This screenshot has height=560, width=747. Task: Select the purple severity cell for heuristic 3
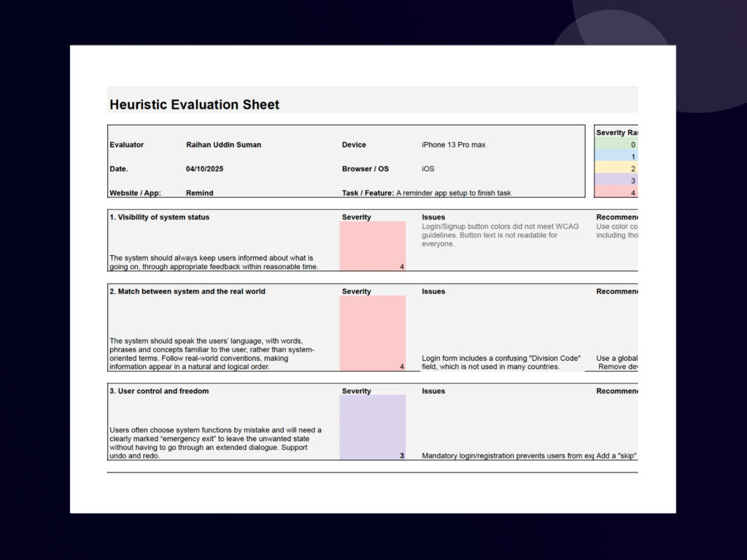click(373, 427)
